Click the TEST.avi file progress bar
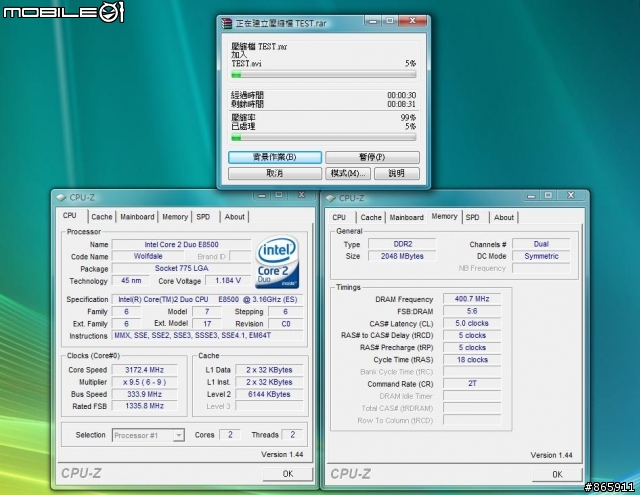The width and height of the screenshot is (640, 495). (x=324, y=75)
